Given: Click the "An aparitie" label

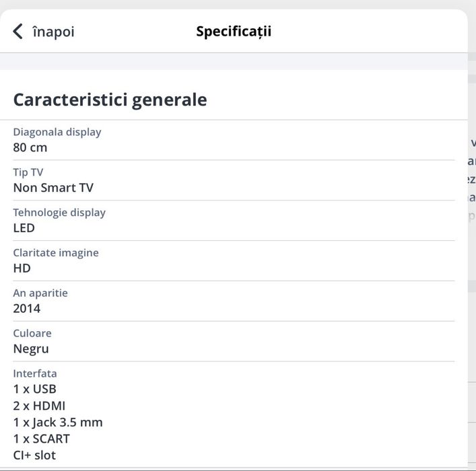Looking at the screenshot, I should (40, 293).
